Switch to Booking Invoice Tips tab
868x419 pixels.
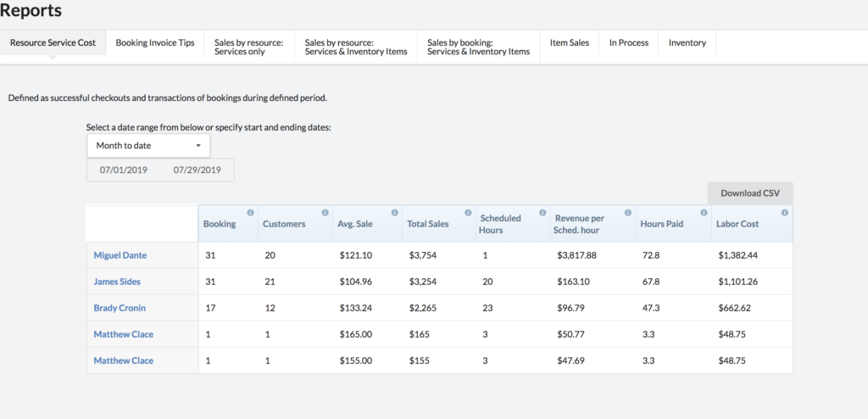[x=155, y=42]
